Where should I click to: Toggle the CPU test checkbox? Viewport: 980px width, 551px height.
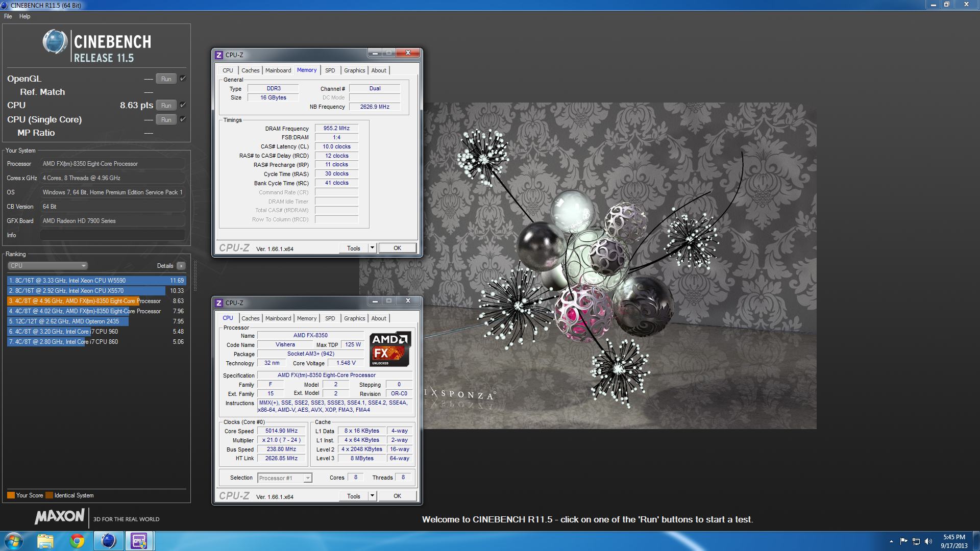coord(183,105)
